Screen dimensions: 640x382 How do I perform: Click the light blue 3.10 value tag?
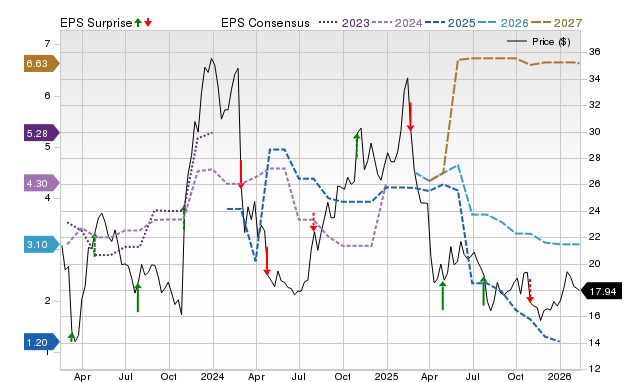coord(42,244)
